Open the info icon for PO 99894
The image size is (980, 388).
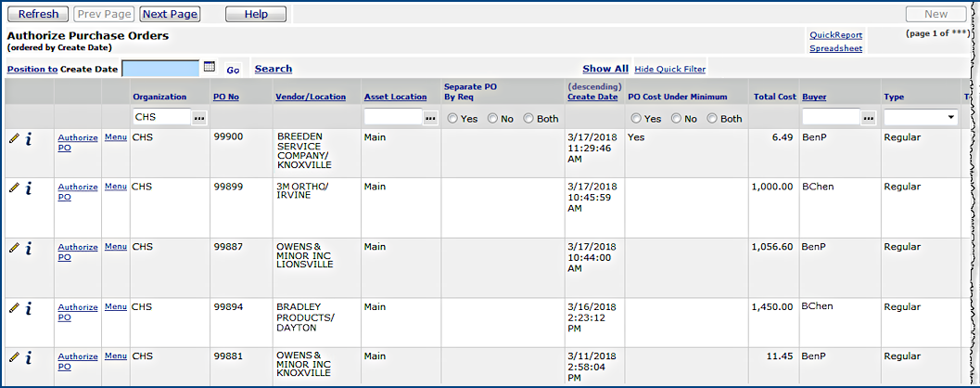click(29, 308)
